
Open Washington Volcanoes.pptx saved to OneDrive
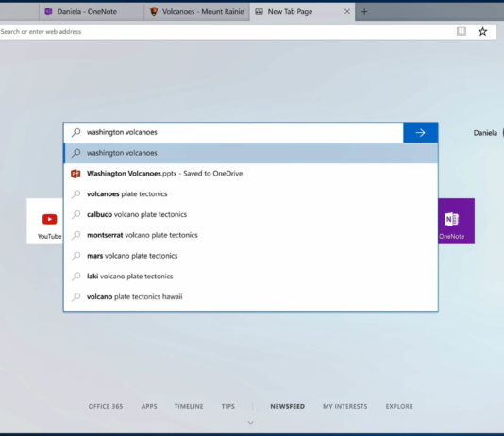[x=251, y=174]
